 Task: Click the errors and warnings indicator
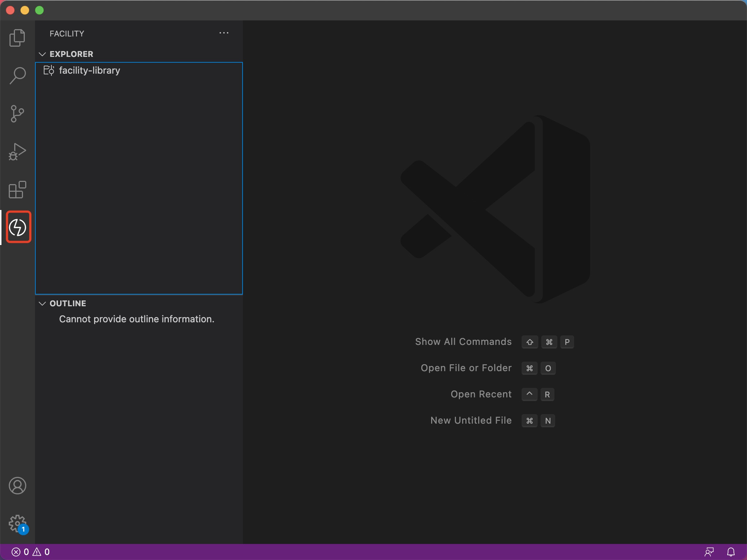tap(31, 552)
